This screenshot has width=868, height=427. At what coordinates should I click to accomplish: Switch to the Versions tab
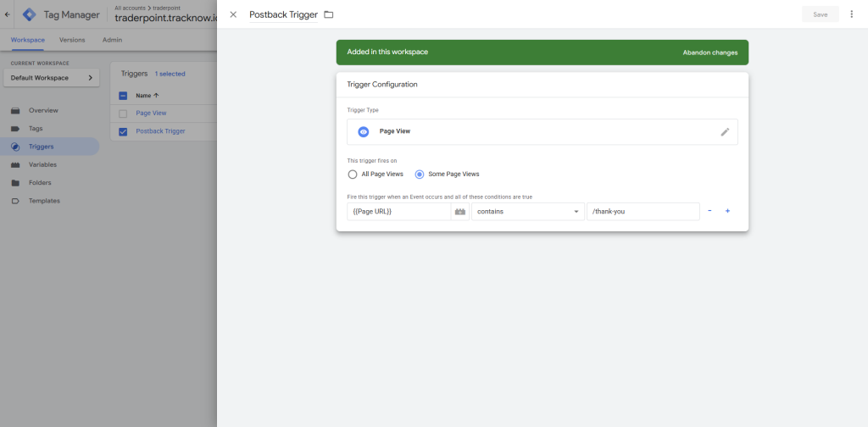[x=72, y=40]
